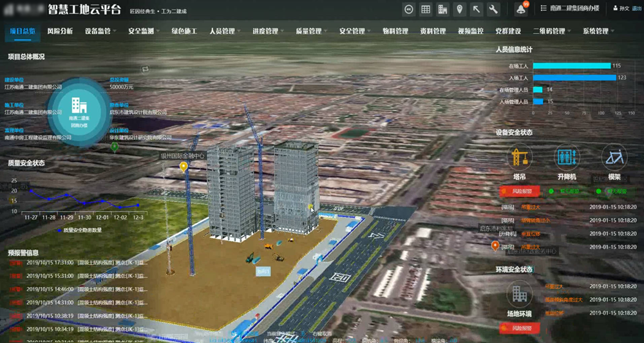
Task: Click the 2019/10/15 10:38:19 warning row
Action: 78,316
